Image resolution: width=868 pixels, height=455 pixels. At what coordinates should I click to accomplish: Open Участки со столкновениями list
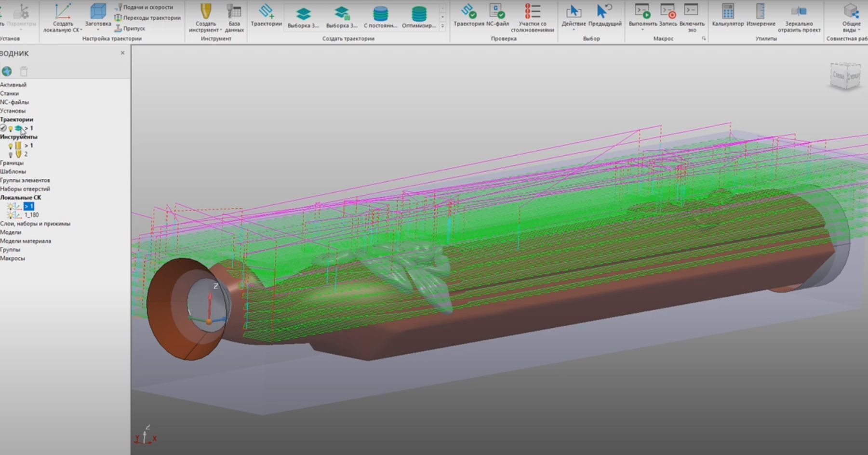[533, 18]
